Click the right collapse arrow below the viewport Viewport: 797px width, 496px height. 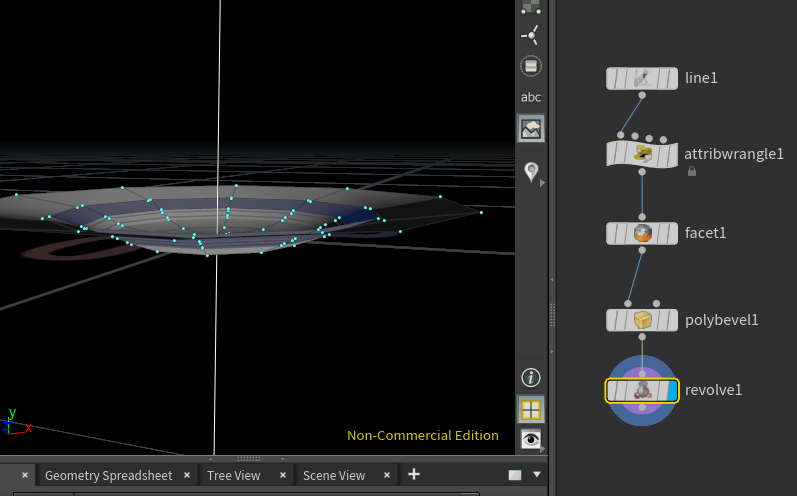click(x=283, y=458)
